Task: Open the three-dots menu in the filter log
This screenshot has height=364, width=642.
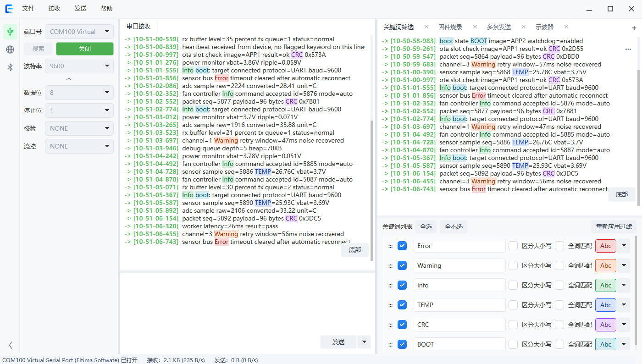Action: point(628,49)
